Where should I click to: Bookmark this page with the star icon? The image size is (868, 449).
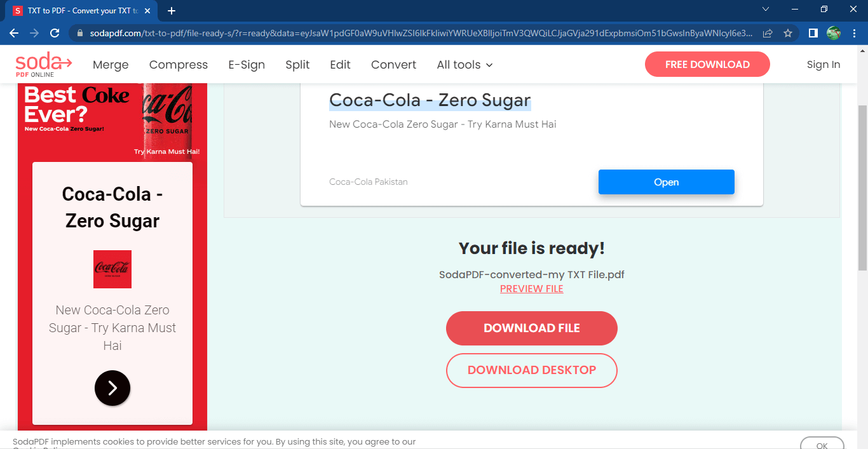point(788,33)
